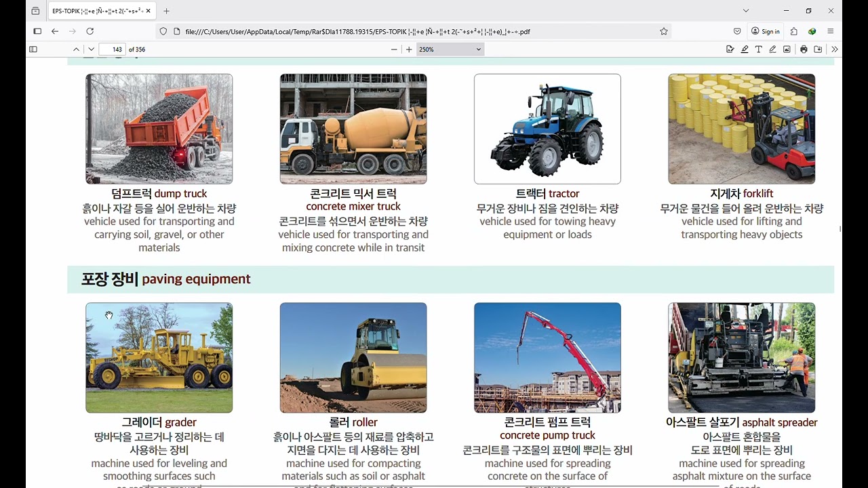Open Firefox View button
868x488 pixels.
[35, 11]
